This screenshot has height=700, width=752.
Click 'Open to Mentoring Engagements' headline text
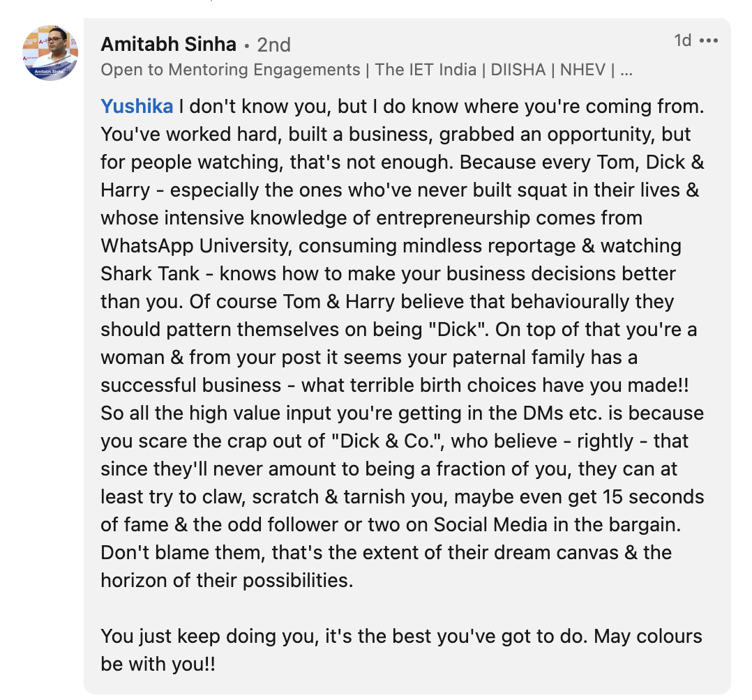coord(230,70)
